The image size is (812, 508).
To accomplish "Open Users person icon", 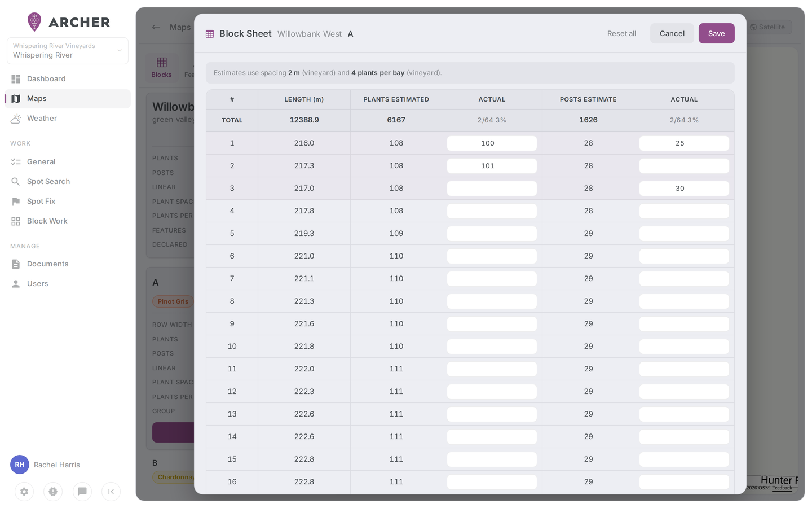I will pos(16,284).
